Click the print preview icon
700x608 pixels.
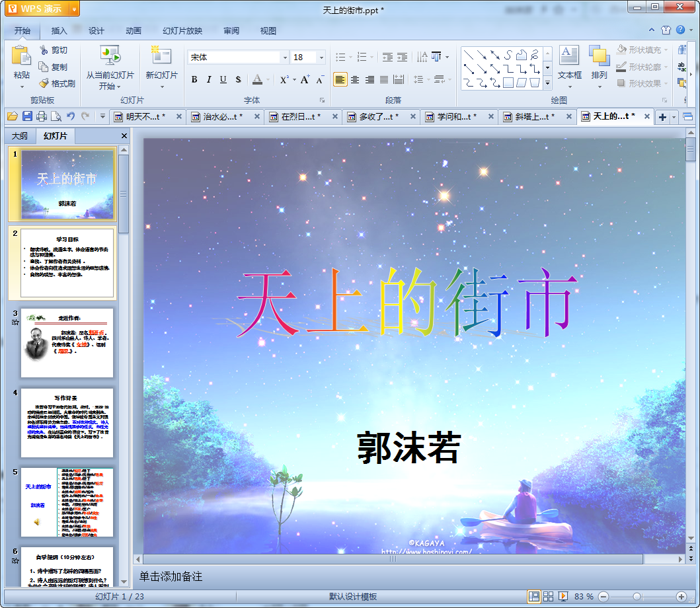click(56, 116)
